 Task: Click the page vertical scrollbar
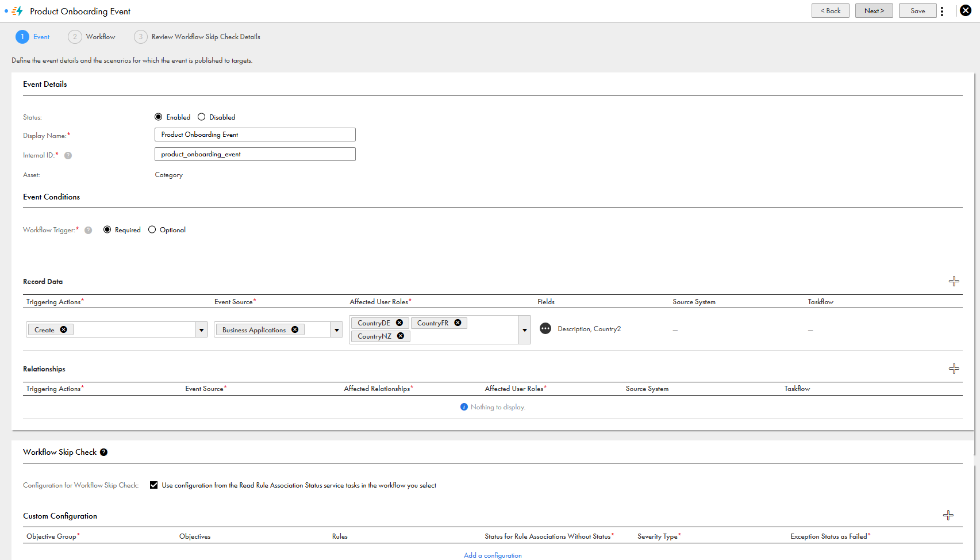coord(976,264)
